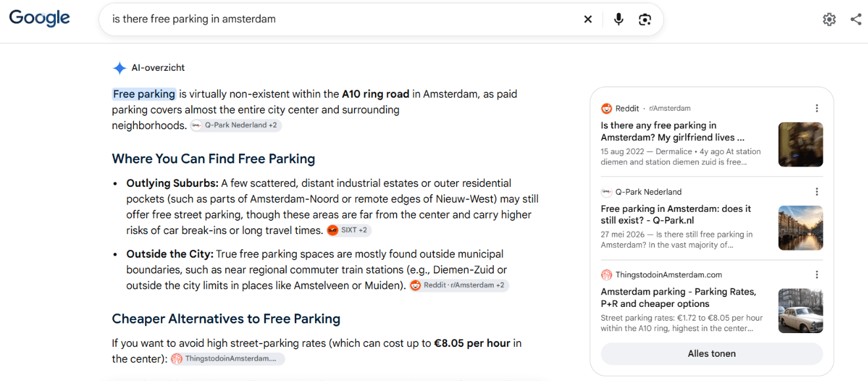Open settings via the gear icon
The image size is (868, 381).
(829, 20)
